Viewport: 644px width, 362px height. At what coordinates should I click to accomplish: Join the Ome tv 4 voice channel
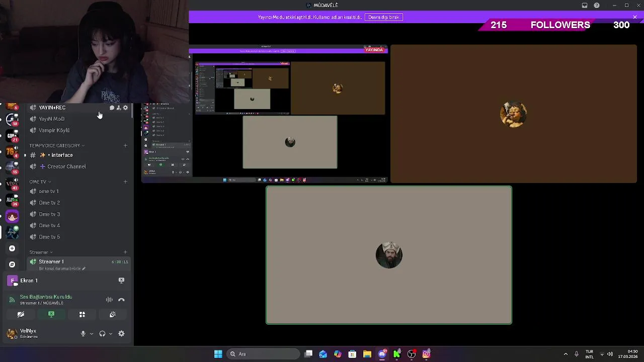pos(78,226)
